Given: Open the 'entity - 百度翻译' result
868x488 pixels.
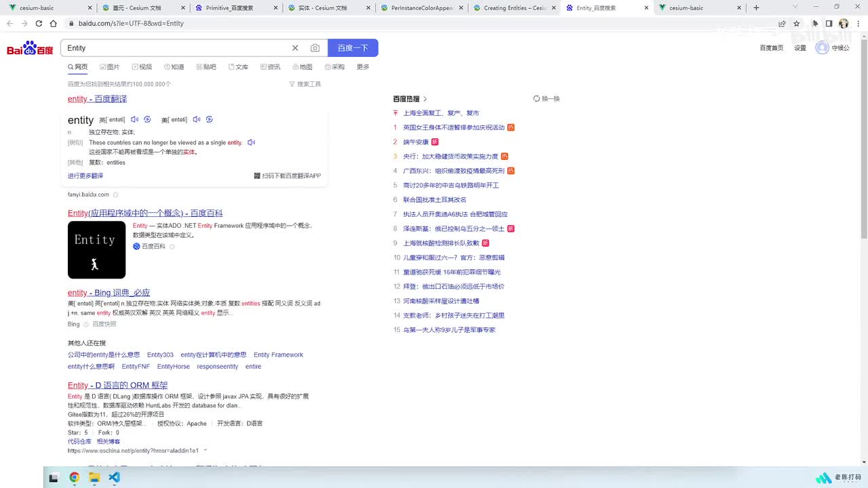Looking at the screenshot, I should tap(97, 99).
